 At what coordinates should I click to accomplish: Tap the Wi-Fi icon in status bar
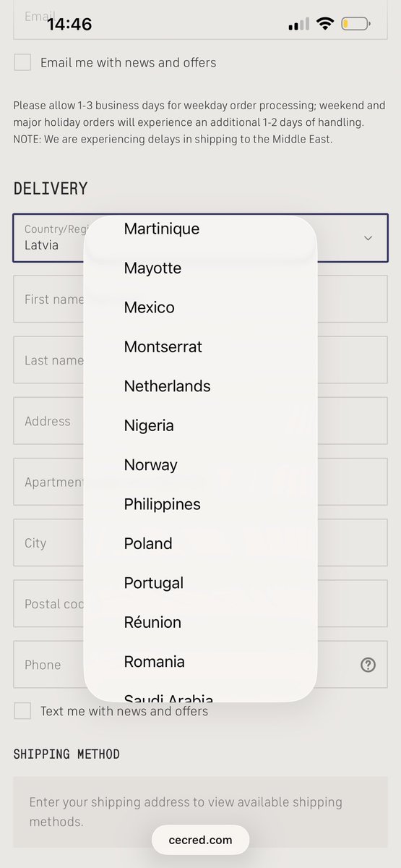(x=324, y=24)
